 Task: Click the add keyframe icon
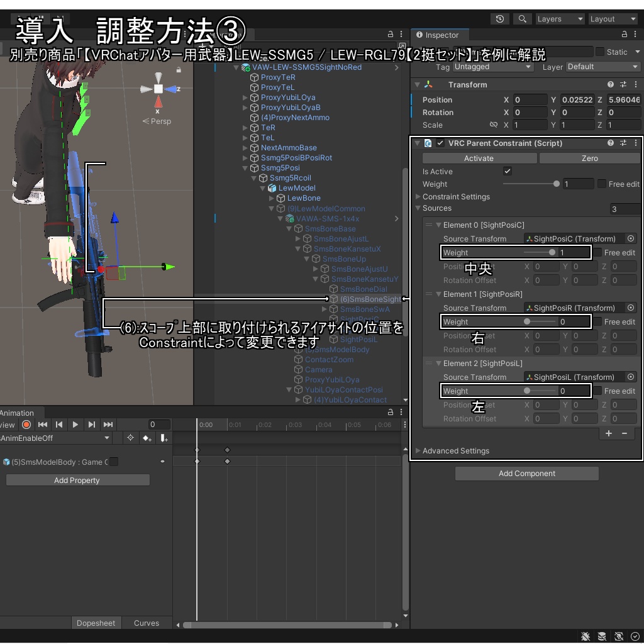[x=147, y=438]
